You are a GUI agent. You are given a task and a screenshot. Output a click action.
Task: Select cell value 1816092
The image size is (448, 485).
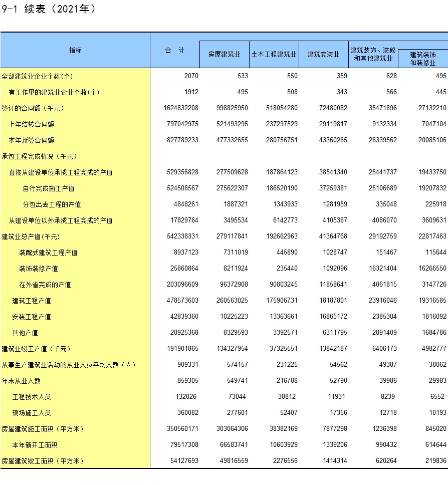coord(434,317)
